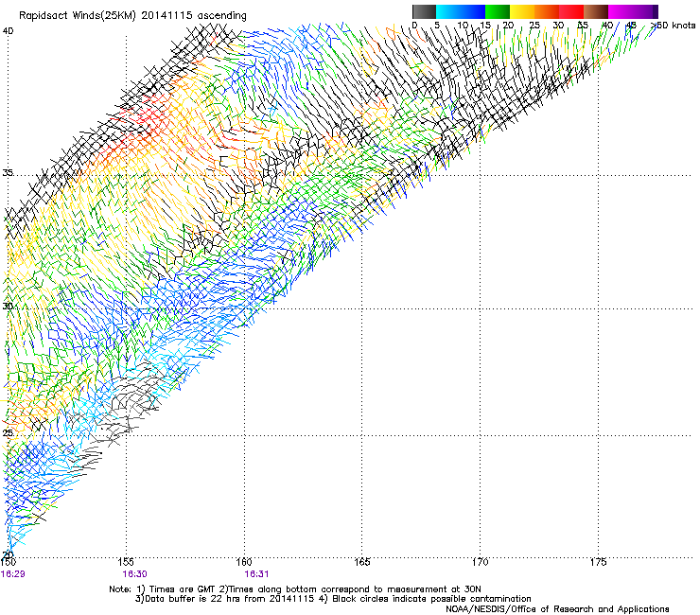
Task: Click the legend tick label '10'
Action: (463, 26)
